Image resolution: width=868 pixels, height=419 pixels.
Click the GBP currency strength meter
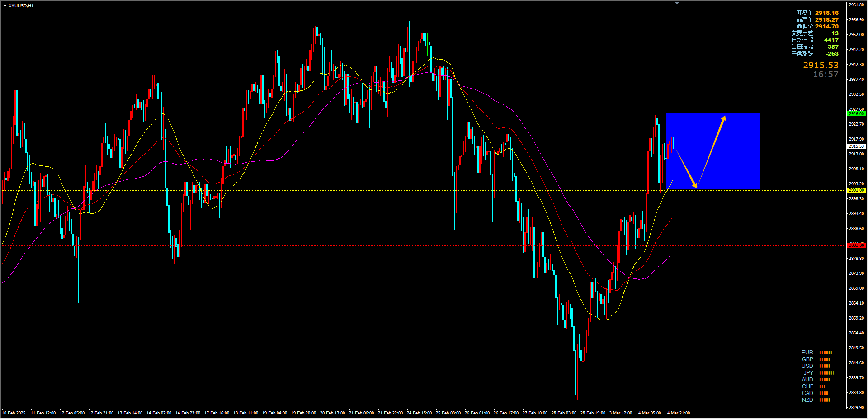coord(825,359)
